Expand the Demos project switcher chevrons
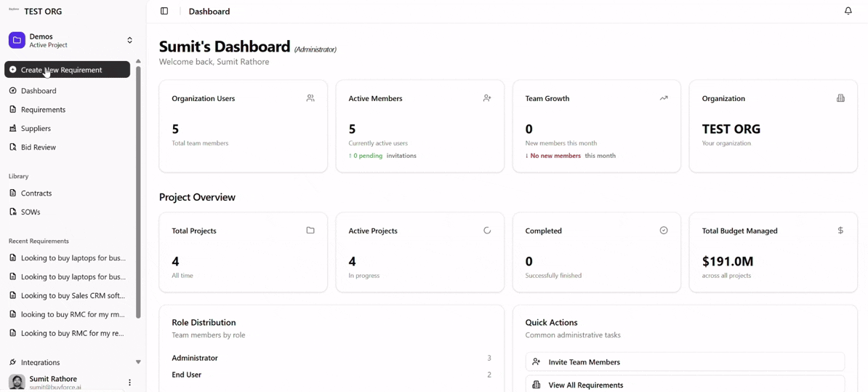 click(x=129, y=40)
